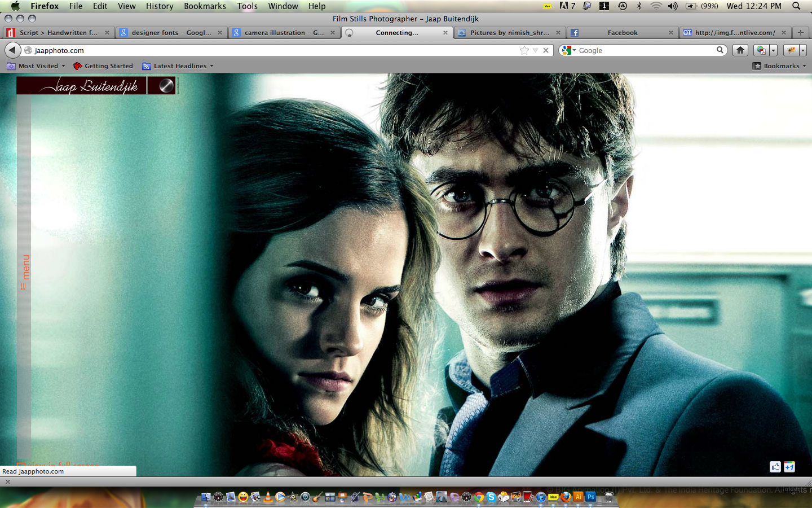This screenshot has width=812, height=508.
Task: Switch to the Facebook tab
Action: point(622,33)
